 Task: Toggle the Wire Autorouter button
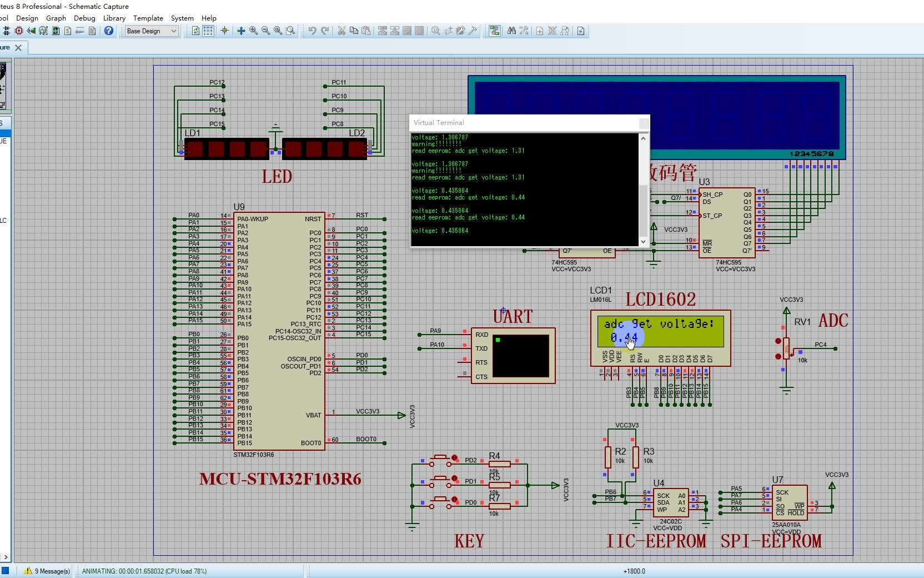pyautogui.click(x=495, y=31)
